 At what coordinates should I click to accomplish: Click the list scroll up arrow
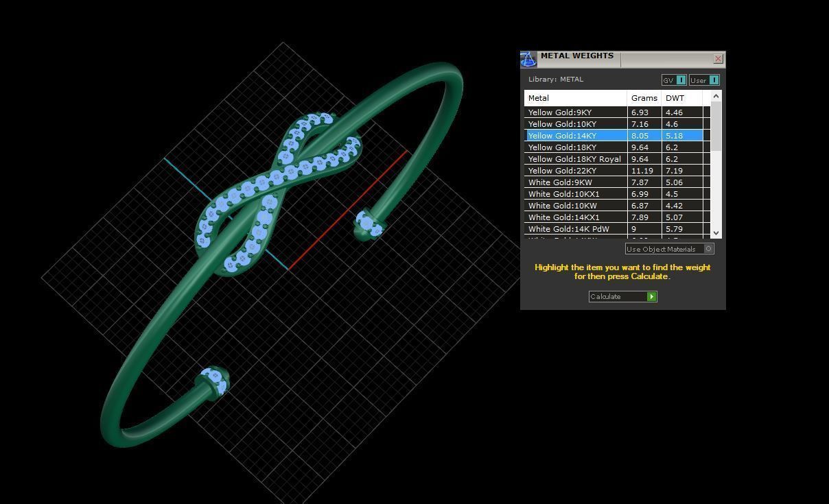coord(716,96)
